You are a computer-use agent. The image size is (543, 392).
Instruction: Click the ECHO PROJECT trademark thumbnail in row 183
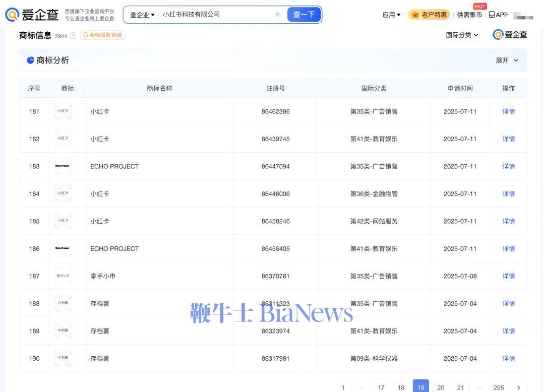pyautogui.click(x=63, y=166)
